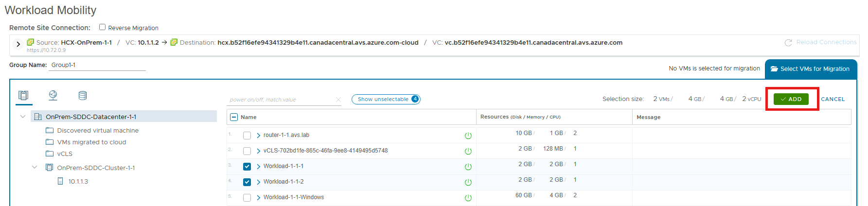
Task: Select host 10.1.1.3 in the tree
Action: point(78,181)
